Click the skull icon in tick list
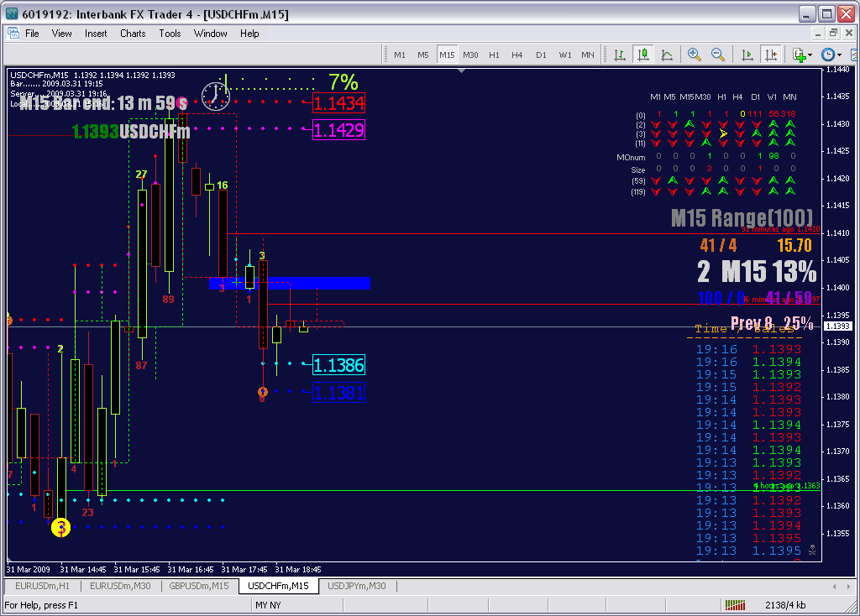The height and width of the screenshot is (616, 860). (x=812, y=550)
